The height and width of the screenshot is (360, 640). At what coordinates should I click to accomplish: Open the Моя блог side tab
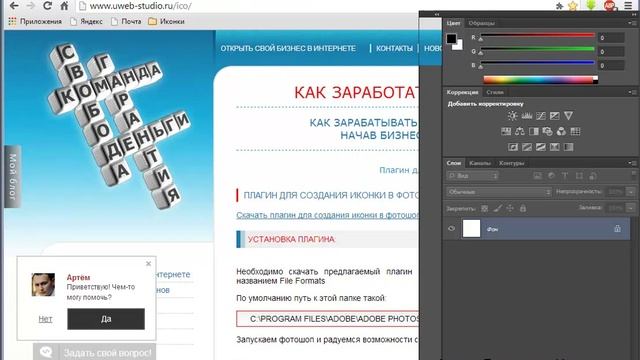point(13,176)
